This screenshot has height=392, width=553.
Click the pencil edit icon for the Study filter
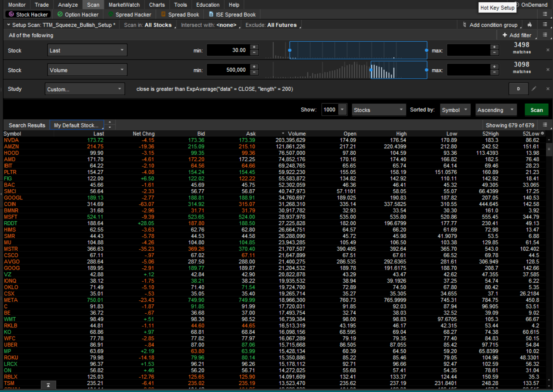(x=534, y=89)
